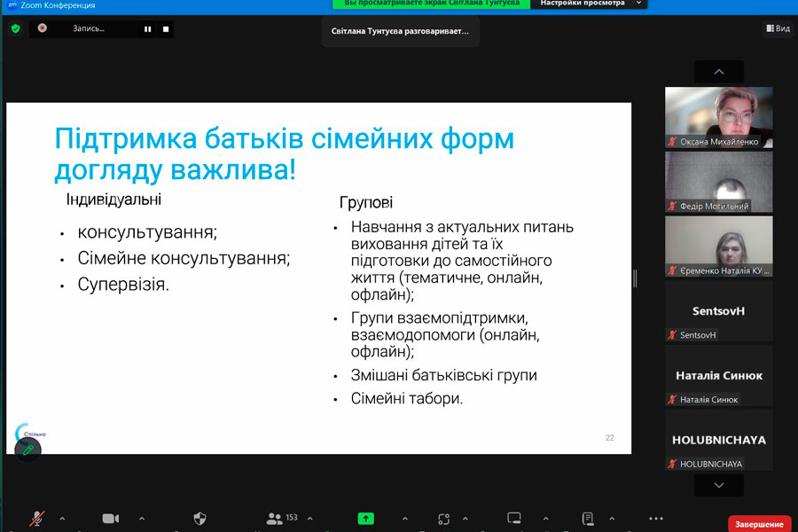Select Єременко Наталія video thumbnail

[718, 246]
